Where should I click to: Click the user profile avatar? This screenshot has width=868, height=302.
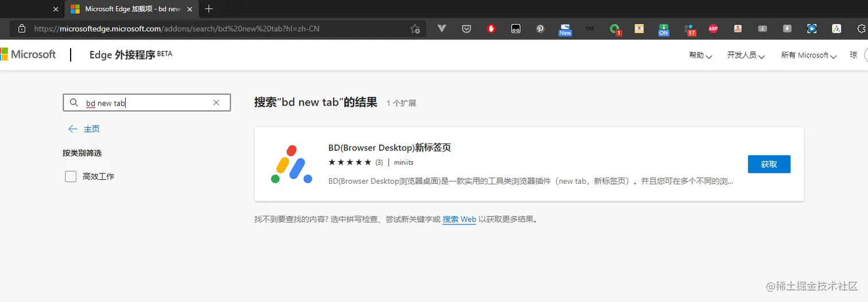pos(866,55)
